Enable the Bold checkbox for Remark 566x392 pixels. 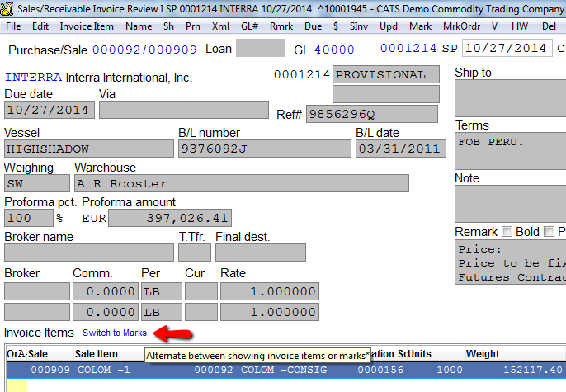[x=507, y=231]
